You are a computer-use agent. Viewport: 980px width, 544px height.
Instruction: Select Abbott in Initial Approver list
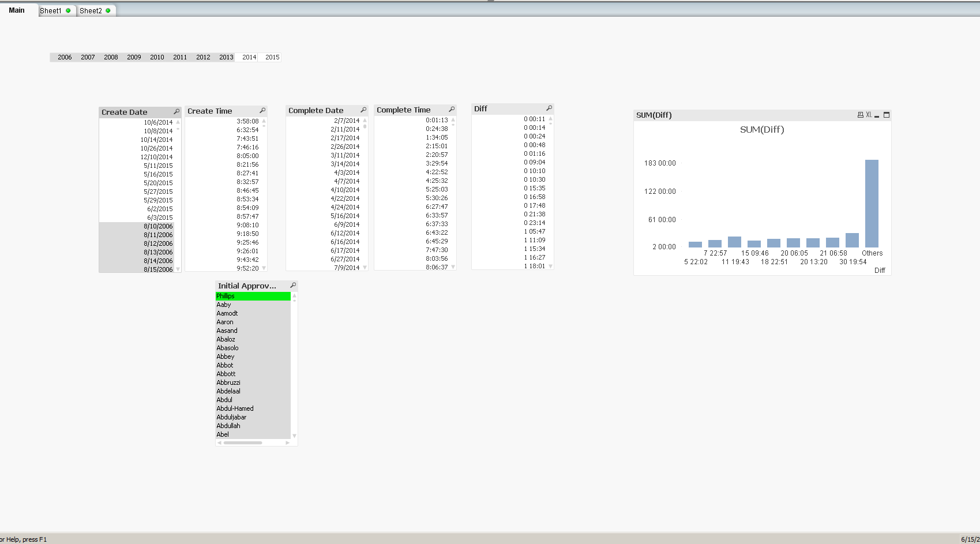(253, 374)
